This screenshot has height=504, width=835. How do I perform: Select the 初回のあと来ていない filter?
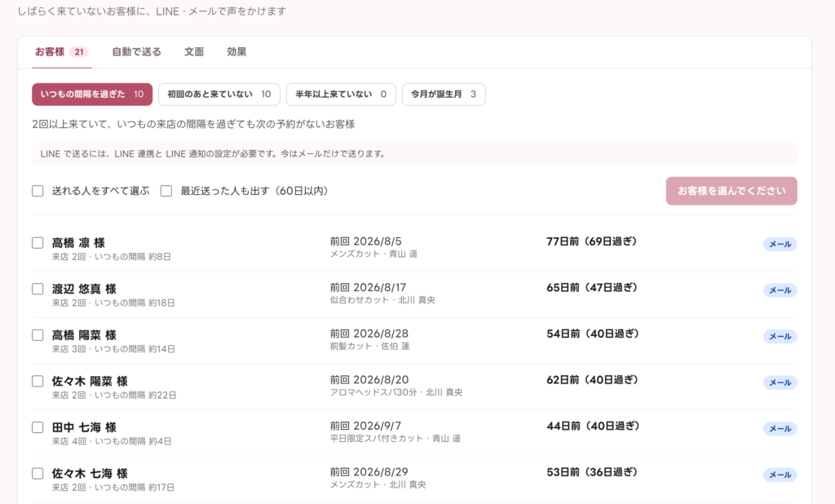219,95
